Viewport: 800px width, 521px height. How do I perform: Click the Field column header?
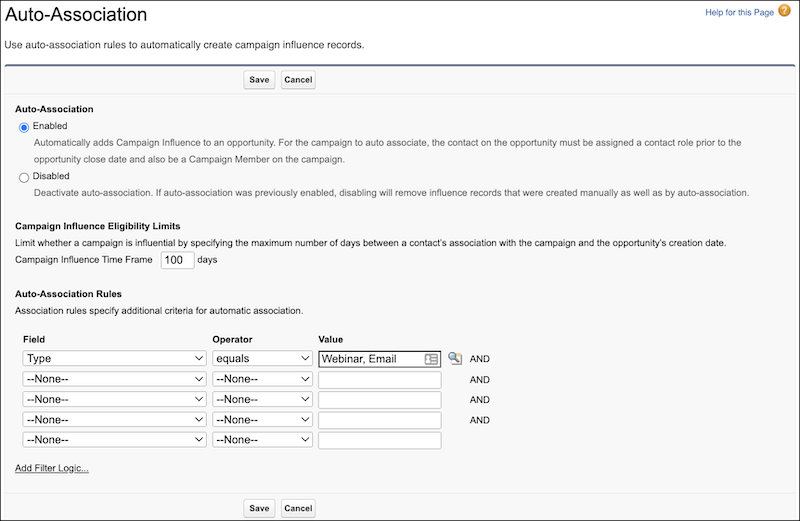pyautogui.click(x=34, y=339)
